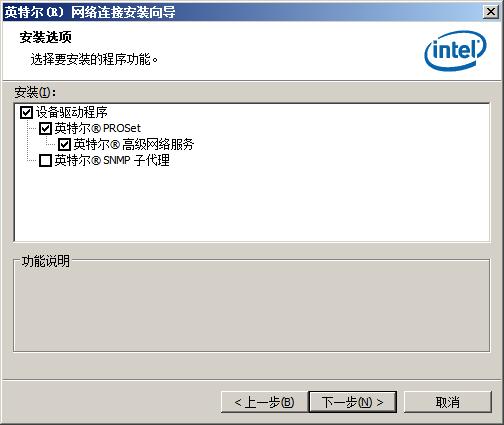This screenshot has height=425, width=504.
Task: Click inside the 功能说明 description area
Action: [x=252, y=308]
